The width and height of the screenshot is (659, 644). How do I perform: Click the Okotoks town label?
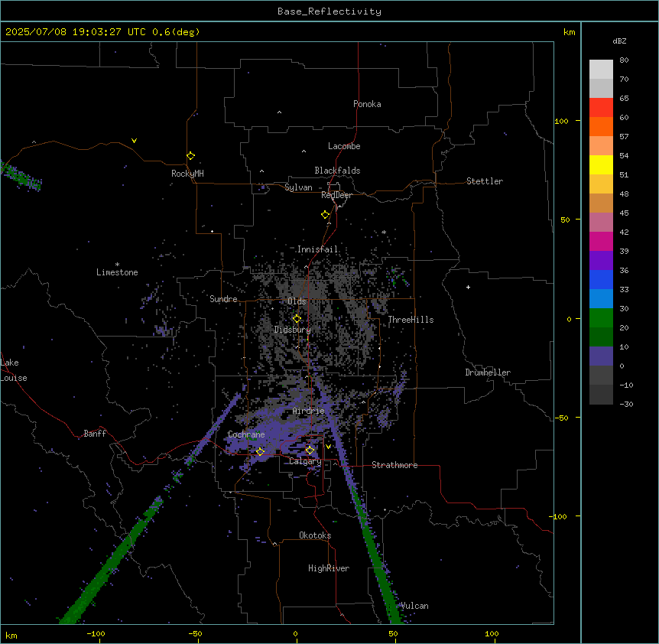[315, 535]
